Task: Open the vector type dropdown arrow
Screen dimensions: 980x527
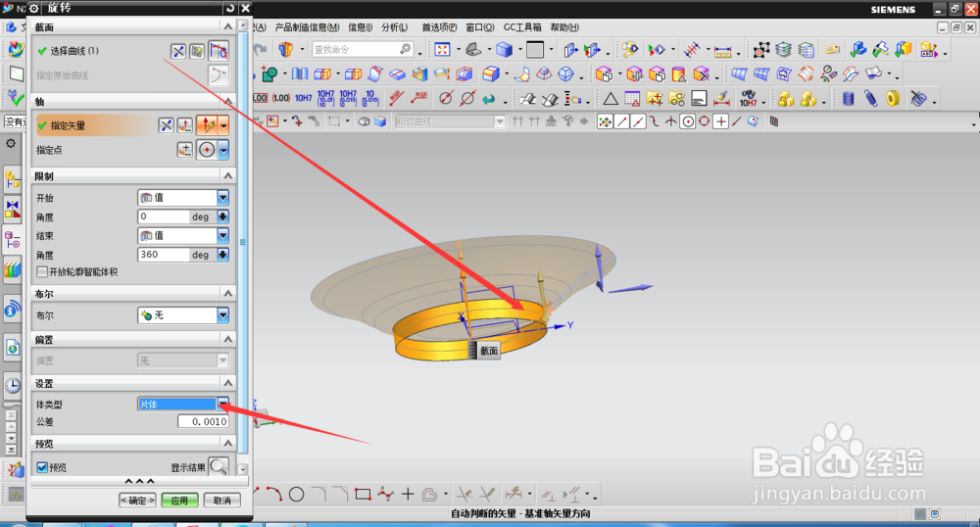Action: click(x=223, y=125)
